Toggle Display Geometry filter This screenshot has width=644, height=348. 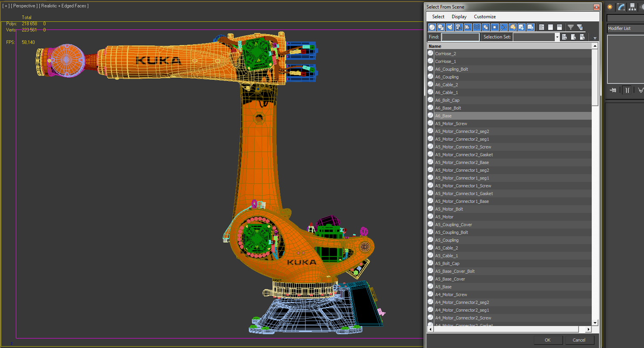[432, 27]
